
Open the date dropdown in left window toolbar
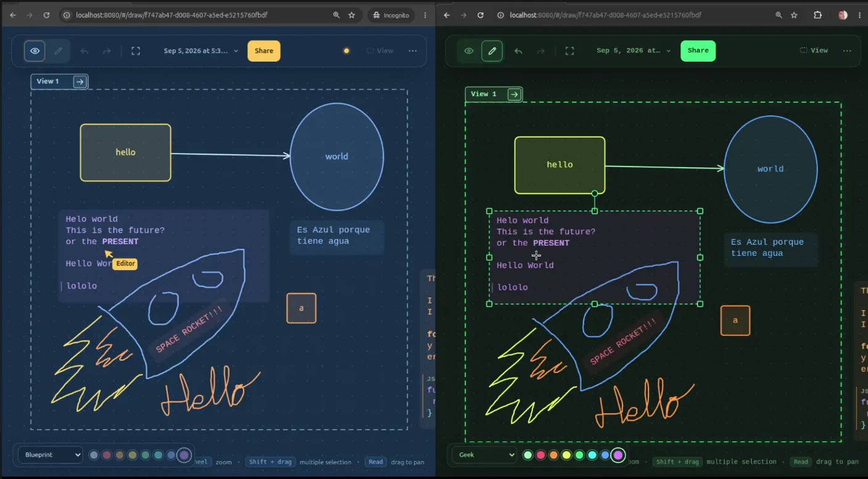tap(201, 51)
